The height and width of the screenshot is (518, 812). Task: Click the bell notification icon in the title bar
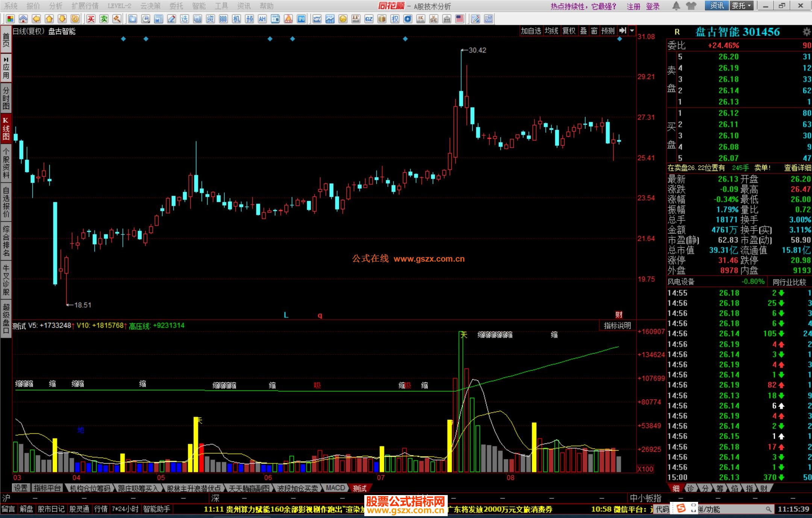click(x=676, y=6)
